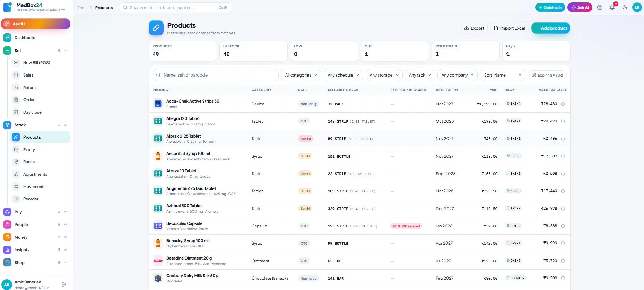Click info icon on Allegra 120 Tablet row
644x290 pixels.
(563, 121)
